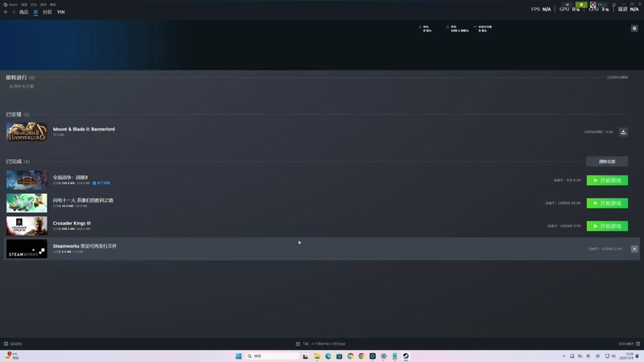Open downloads settings gear icon
This screenshot has height=362, width=644.
[634, 28]
